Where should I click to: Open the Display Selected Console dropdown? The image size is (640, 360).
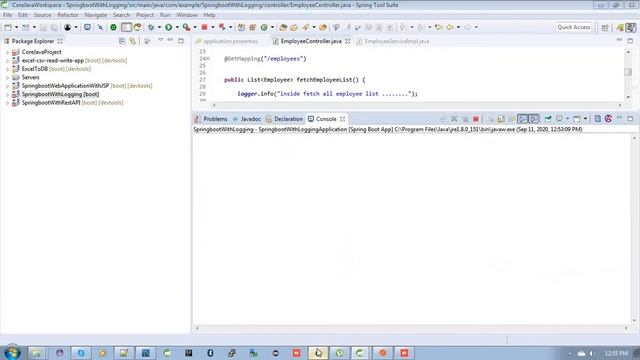(x=567, y=119)
